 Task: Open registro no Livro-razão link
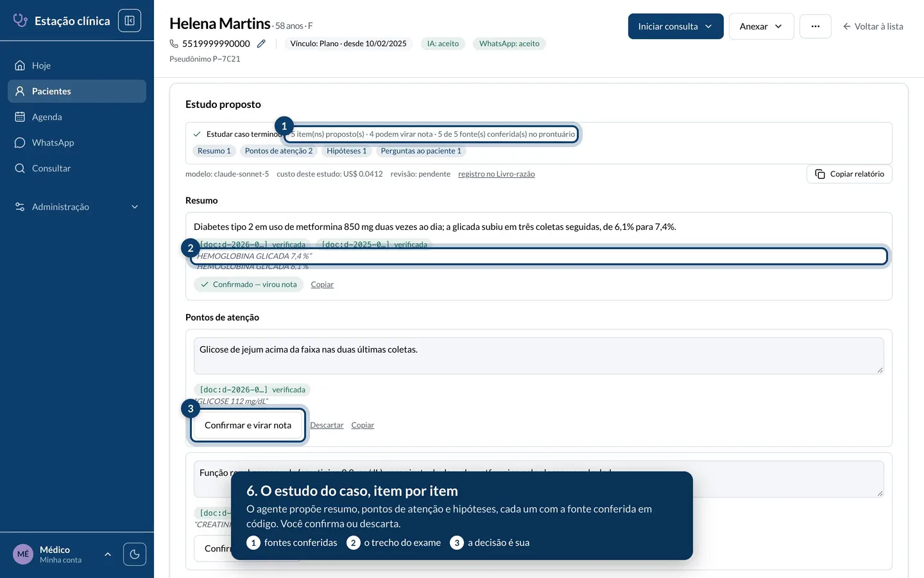497,174
